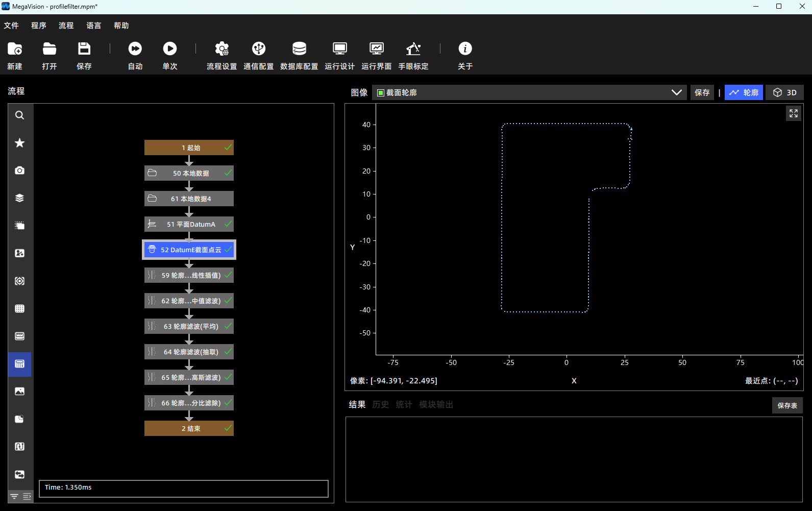
Task: Select camera acquisition sidebar icon
Action: 20,171
